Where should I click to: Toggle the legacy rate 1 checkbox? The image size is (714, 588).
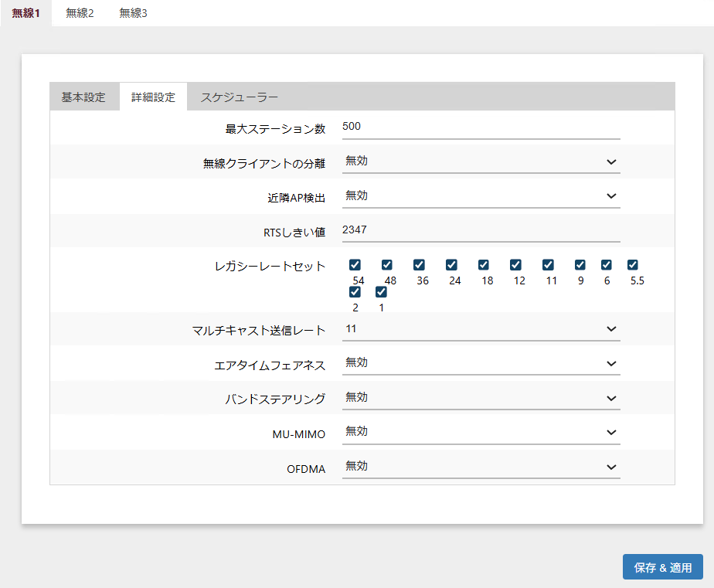point(381,292)
